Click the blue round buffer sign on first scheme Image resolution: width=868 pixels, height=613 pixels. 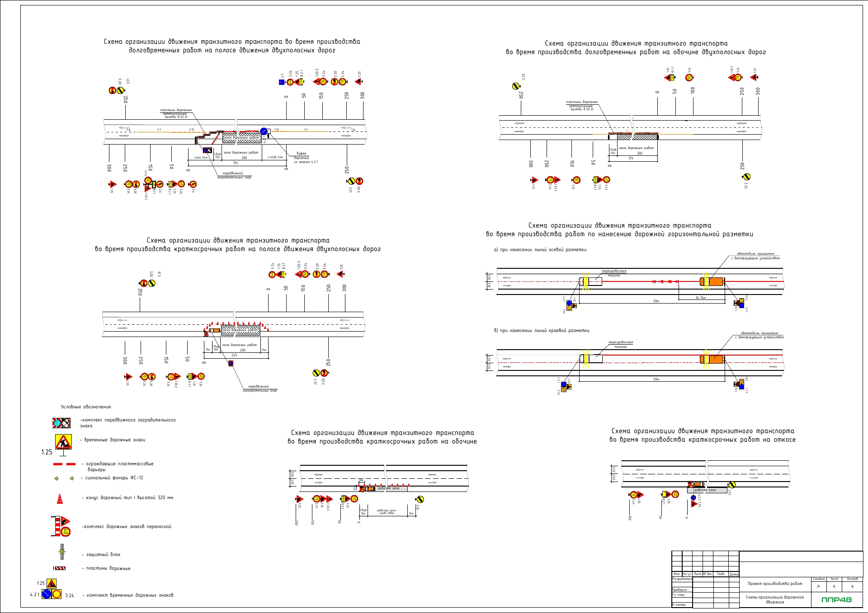tap(264, 131)
